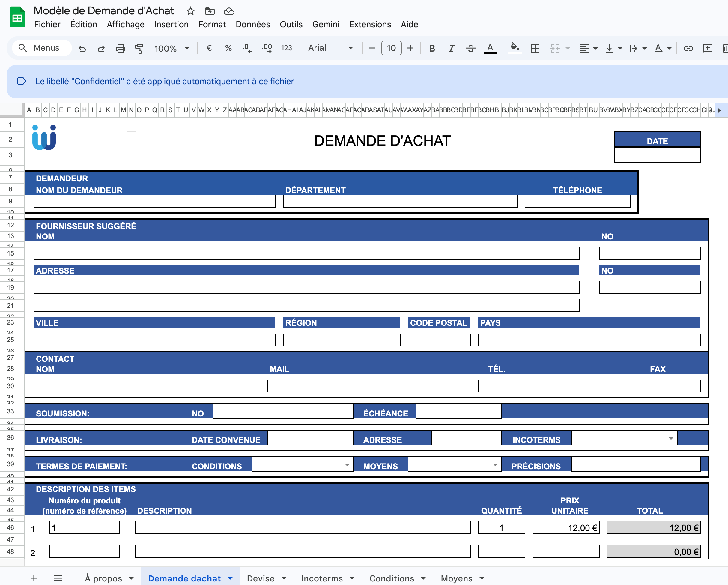Click the font size field showing 10
The height and width of the screenshot is (585, 728).
click(x=391, y=48)
